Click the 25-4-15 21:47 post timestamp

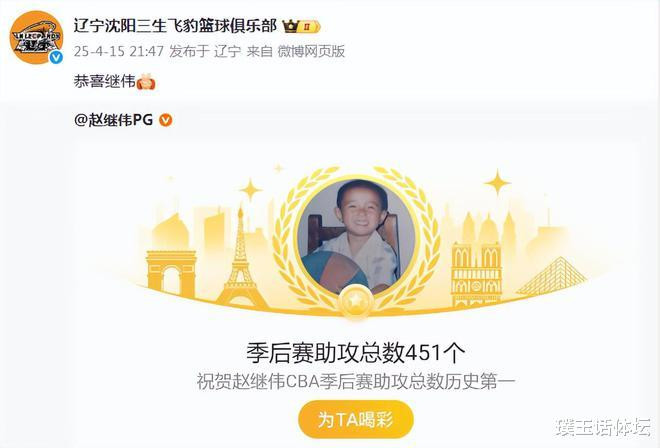119,51
